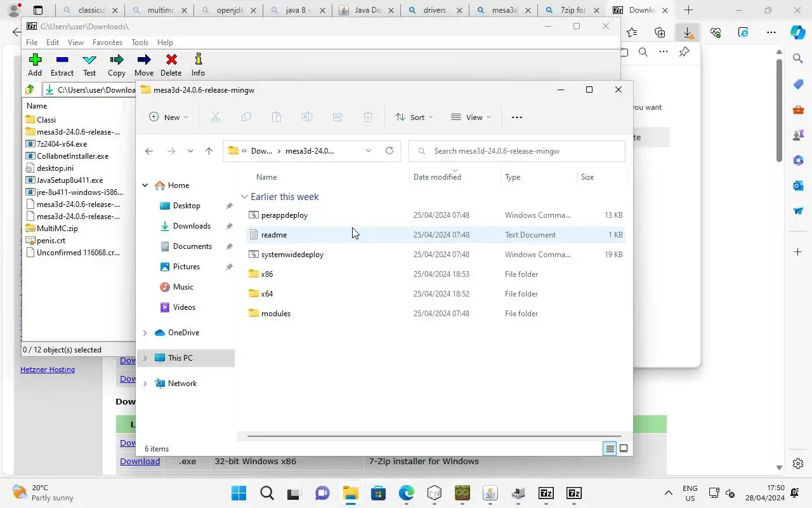Open recent locations dropdown in Explorer
This screenshot has width=812, height=508.
pyautogui.click(x=190, y=151)
